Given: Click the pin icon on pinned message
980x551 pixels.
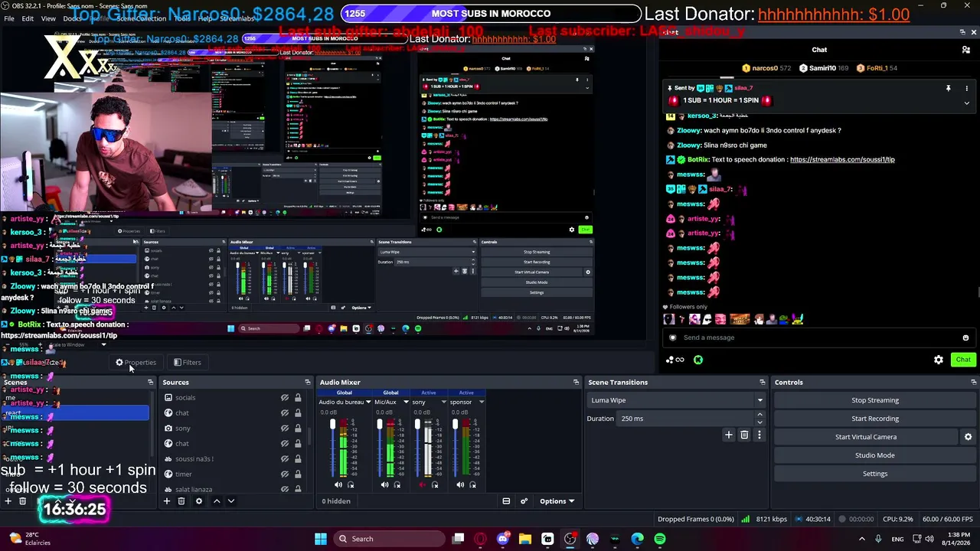Looking at the screenshot, I should [948, 88].
